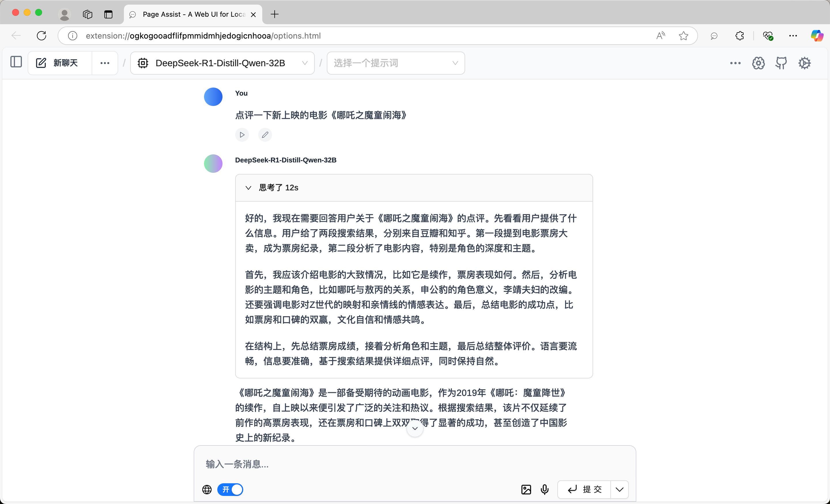This screenshot has width=830, height=504.
Task: Open the Copilot sidebar icon
Action: pyautogui.click(x=817, y=36)
